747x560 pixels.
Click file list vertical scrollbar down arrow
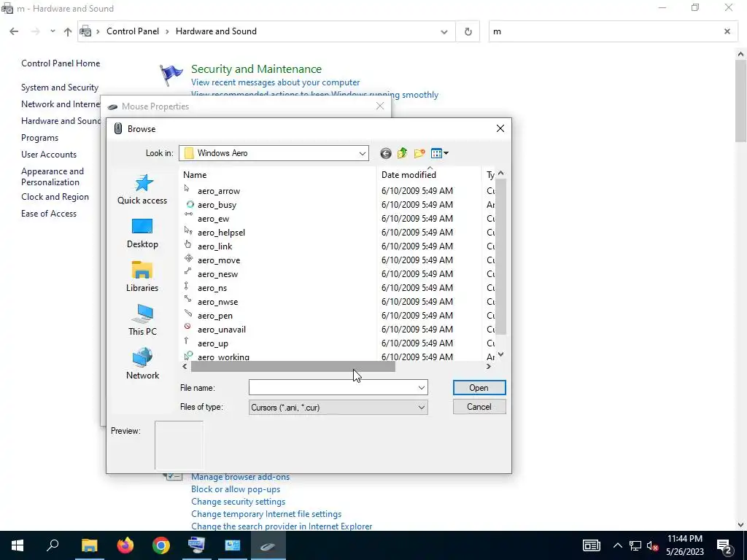click(500, 355)
